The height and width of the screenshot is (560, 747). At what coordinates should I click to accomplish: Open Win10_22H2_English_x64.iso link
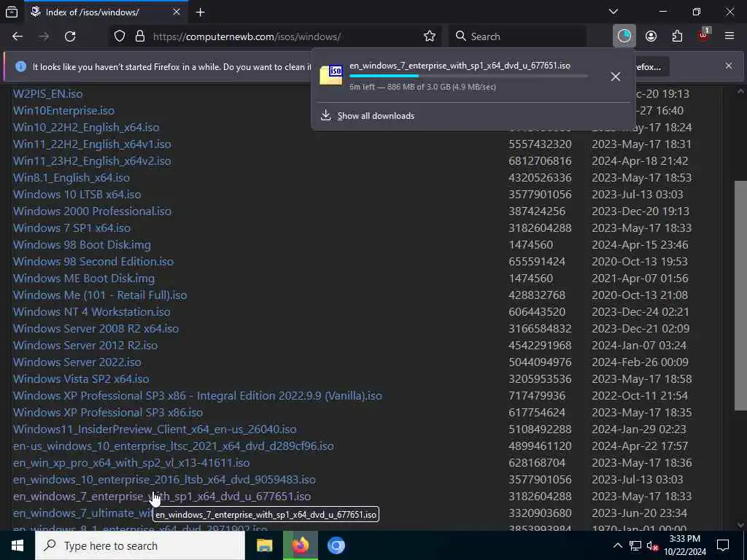point(86,127)
